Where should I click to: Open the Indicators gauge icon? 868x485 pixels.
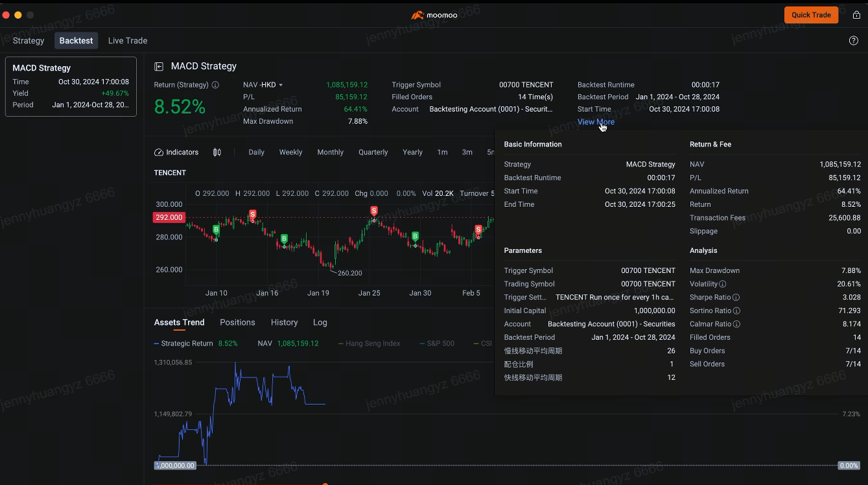(x=159, y=152)
